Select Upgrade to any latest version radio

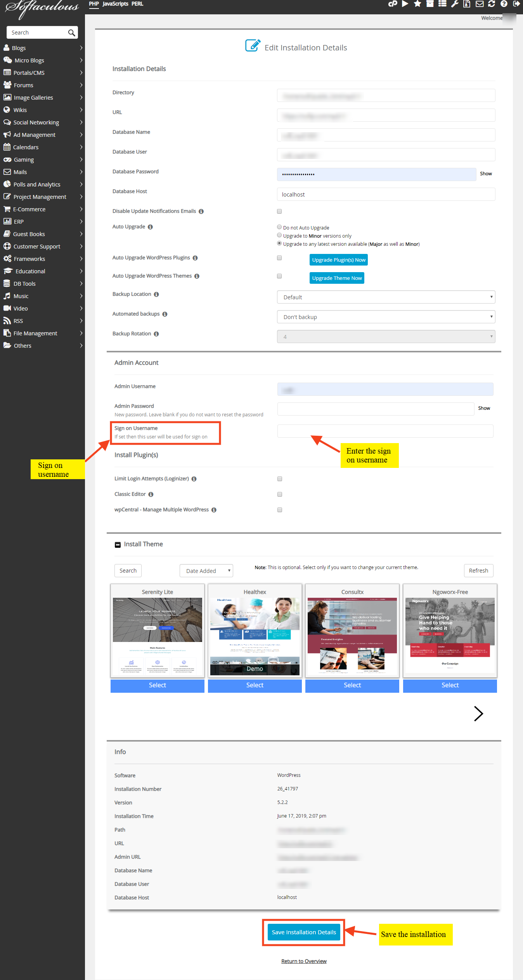pos(279,243)
